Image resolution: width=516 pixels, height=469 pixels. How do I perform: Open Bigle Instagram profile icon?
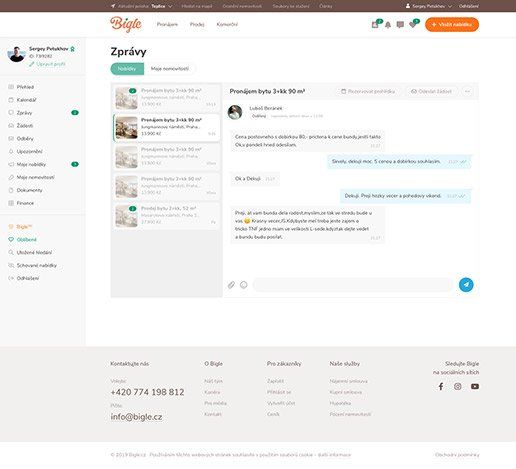click(x=458, y=386)
